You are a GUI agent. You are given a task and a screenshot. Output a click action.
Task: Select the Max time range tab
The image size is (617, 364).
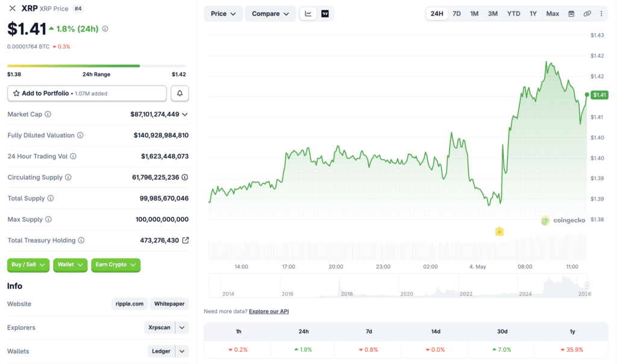tap(553, 14)
